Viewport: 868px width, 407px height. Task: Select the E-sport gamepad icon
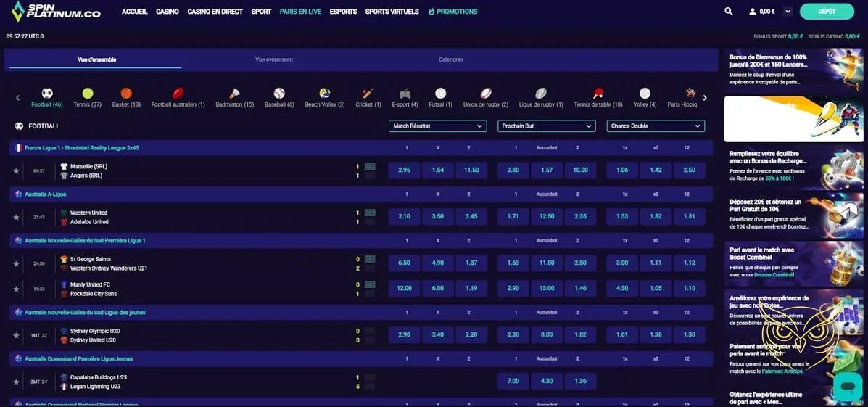click(405, 93)
